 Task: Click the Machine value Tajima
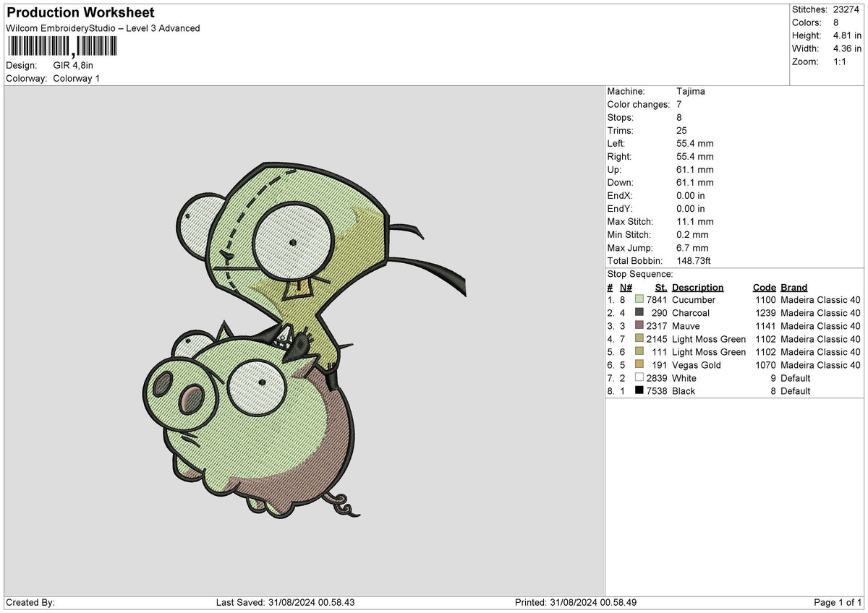[690, 91]
